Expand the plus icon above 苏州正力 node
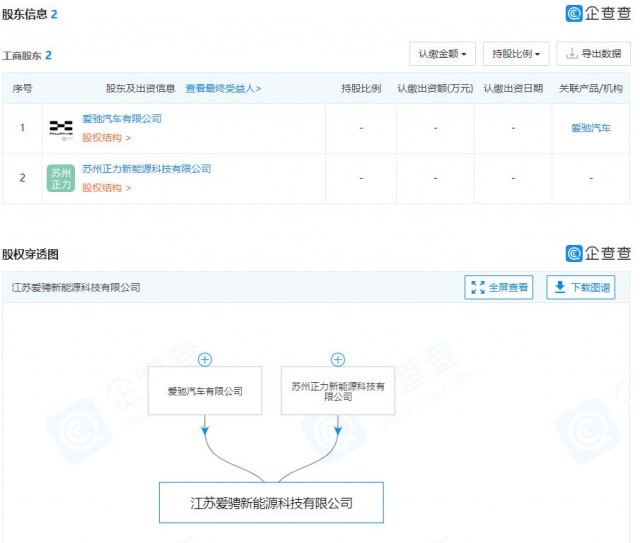 click(338, 360)
